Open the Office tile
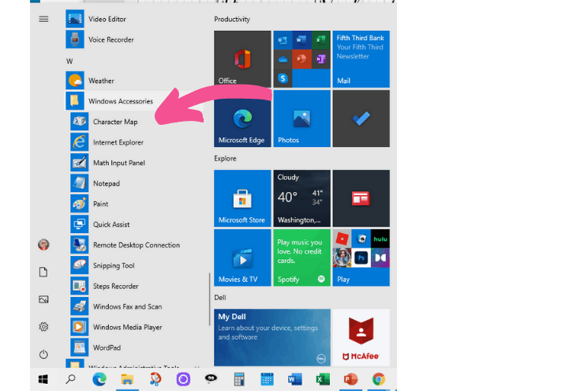The image size is (588, 391). pyautogui.click(x=242, y=59)
